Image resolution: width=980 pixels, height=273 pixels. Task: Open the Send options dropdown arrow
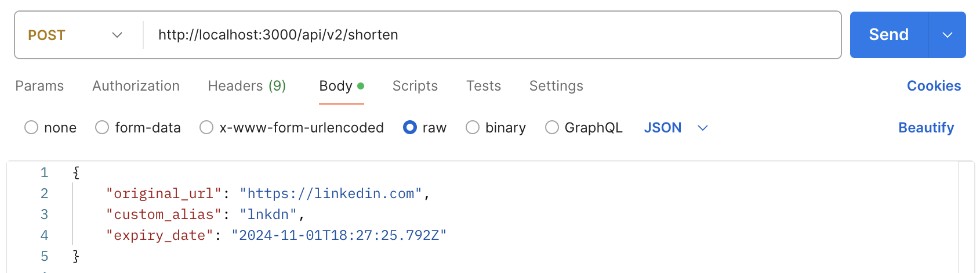(x=948, y=35)
